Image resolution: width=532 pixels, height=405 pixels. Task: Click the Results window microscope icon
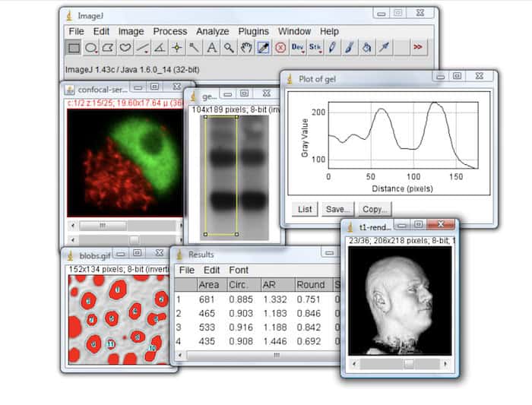coord(180,255)
